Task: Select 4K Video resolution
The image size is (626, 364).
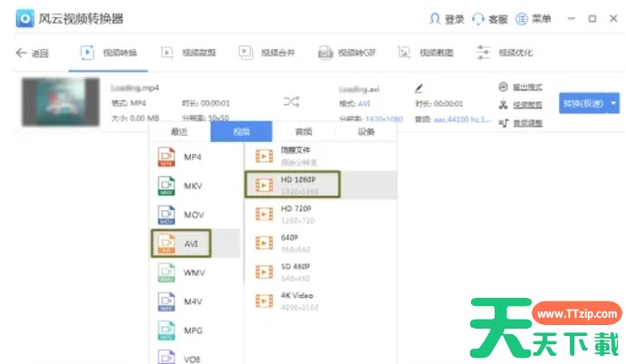Action: [x=321, y=301]
